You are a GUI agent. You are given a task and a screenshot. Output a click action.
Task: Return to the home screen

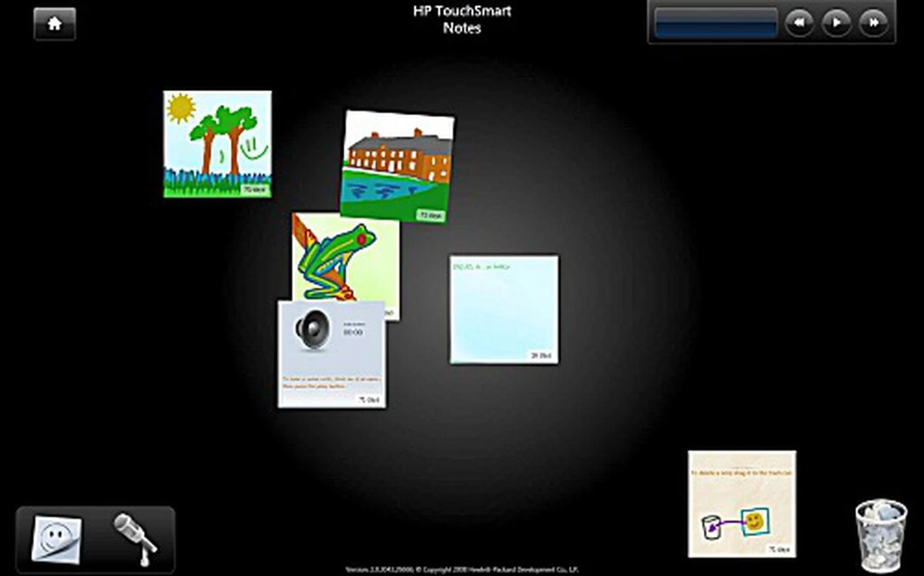[x=54, y=24]
